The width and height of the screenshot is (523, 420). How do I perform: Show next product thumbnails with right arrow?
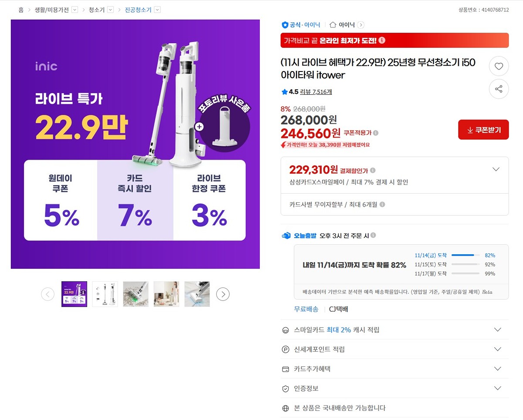tap(223, 294)
